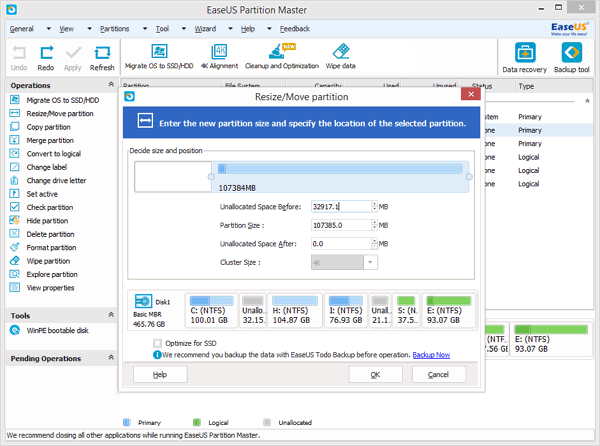Select Explore partition operation

coord(44,274)
